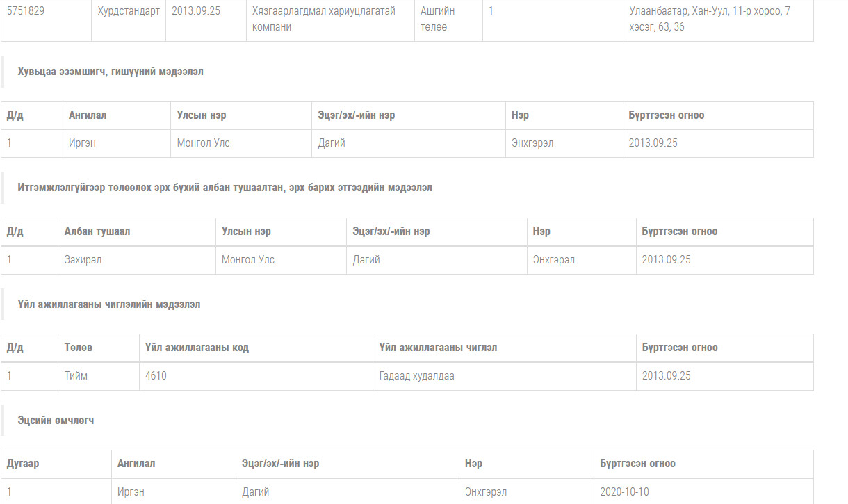The width and height of the screenshot is (848, 504).
Task: Click Үйл ажиллагааны код column header
Action: (x=197, y=348)
